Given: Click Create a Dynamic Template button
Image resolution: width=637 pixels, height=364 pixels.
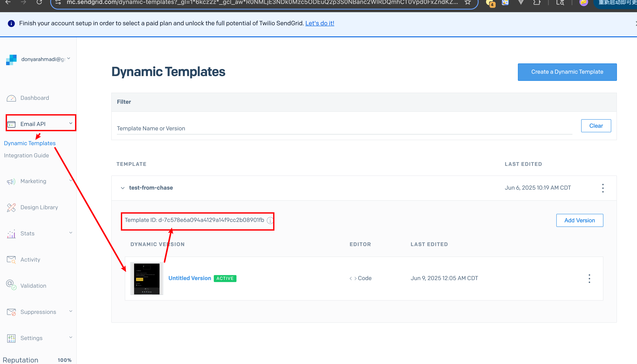Looking at the screenshot, I should [x=567, y=72].
